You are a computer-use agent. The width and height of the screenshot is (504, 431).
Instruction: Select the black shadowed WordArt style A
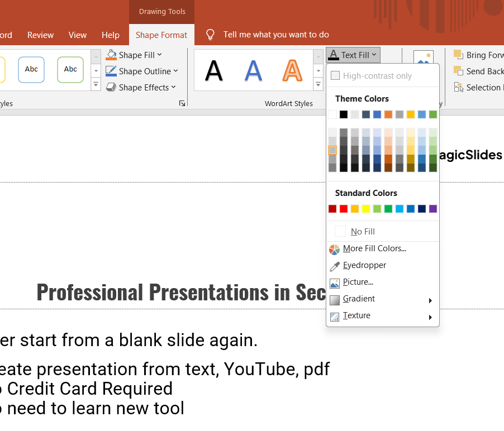214,70
